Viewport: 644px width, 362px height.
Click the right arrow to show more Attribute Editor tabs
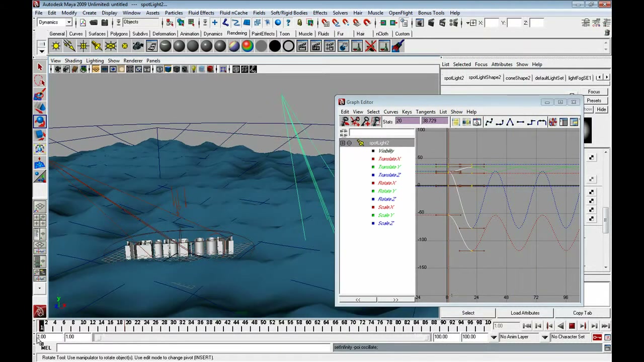click(x=606, y=77)
